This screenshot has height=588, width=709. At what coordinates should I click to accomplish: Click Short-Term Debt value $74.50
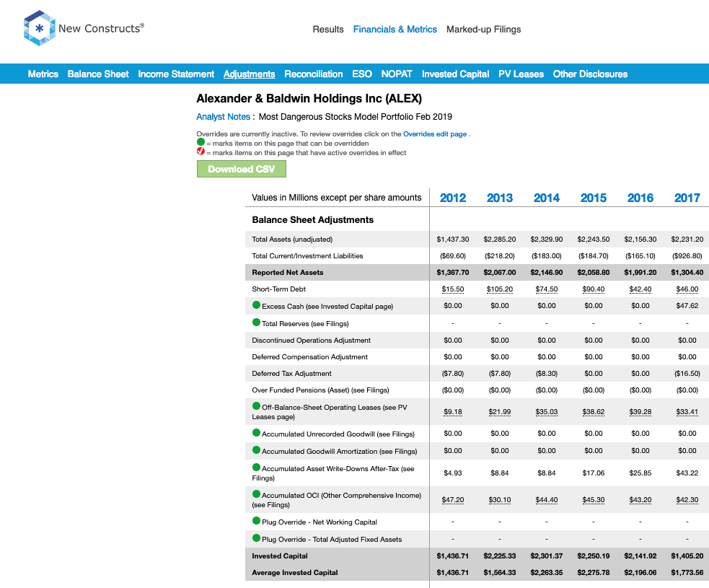(x=546, y=289)
